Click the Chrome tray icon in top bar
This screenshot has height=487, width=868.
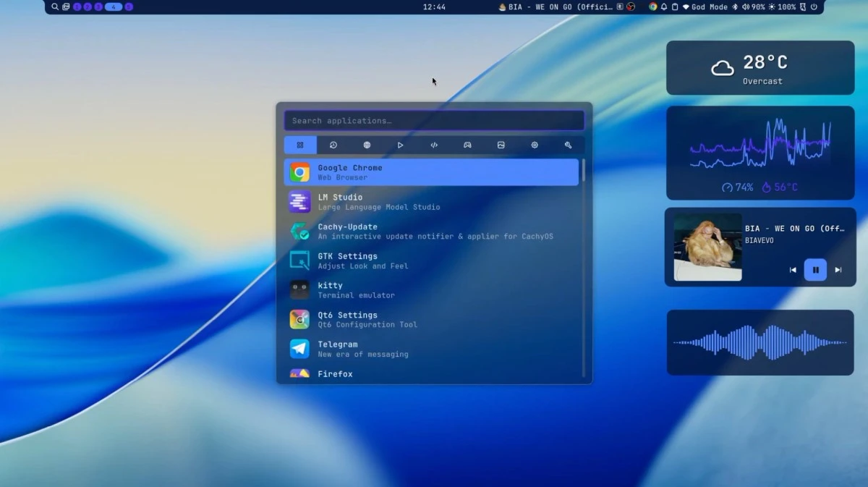653,7
